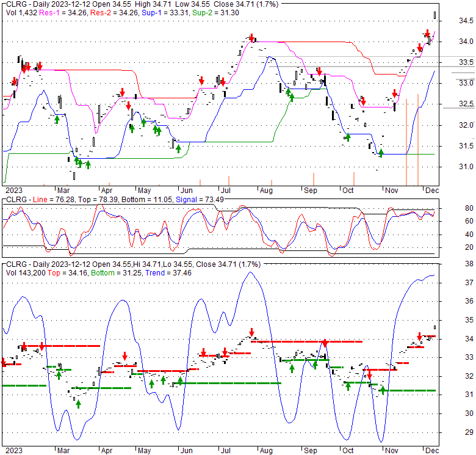Screen dimensions: 476x455
Task: Click the 'Vol 1,432' volume readout
Action: point(21,13)
